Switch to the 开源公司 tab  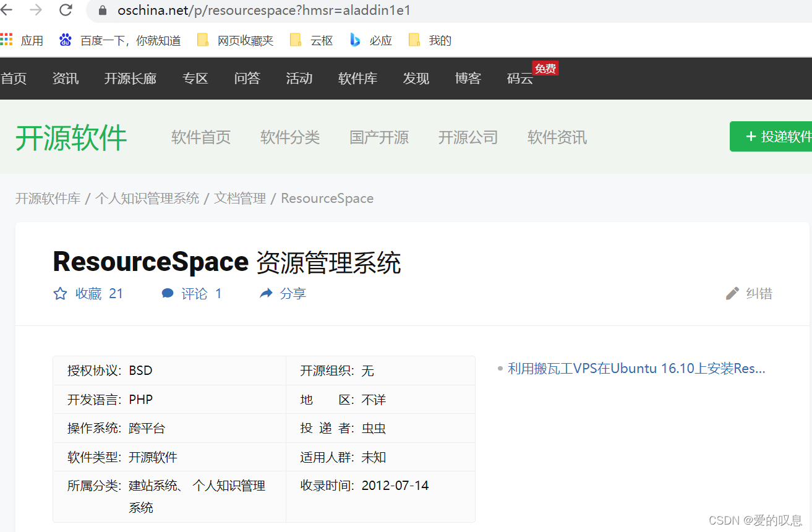click(x=468, y=137)
